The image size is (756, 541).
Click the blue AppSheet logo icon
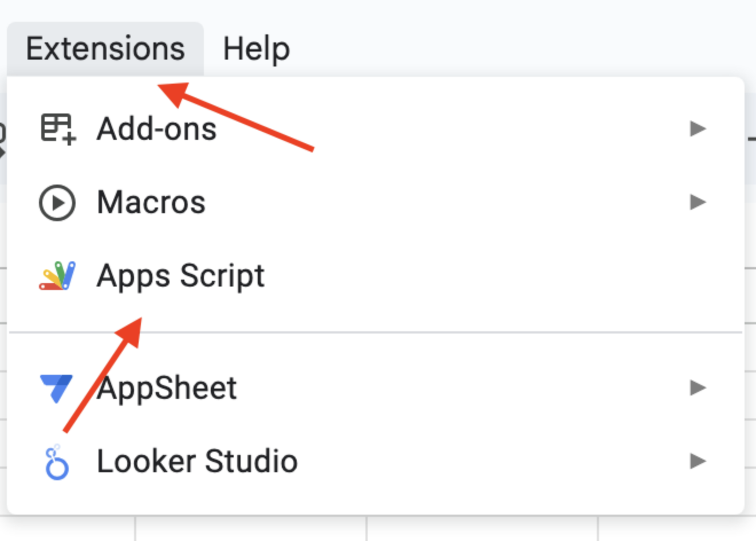[56, 388]
